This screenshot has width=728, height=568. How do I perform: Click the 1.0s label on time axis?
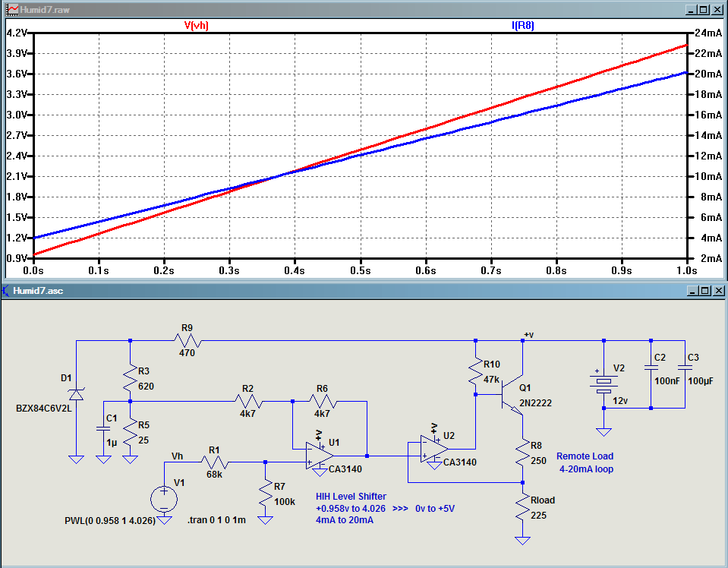pos(687,271)
